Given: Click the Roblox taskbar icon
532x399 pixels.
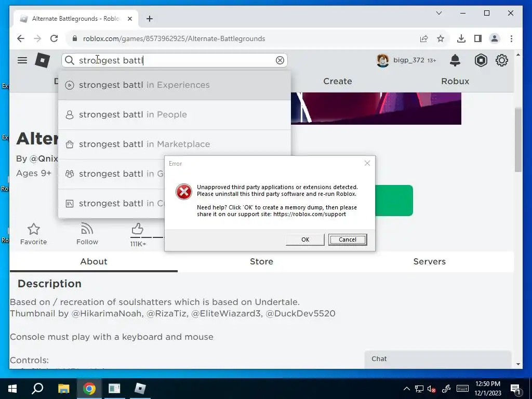Looking at the screenshot, I should pos(140,389).
